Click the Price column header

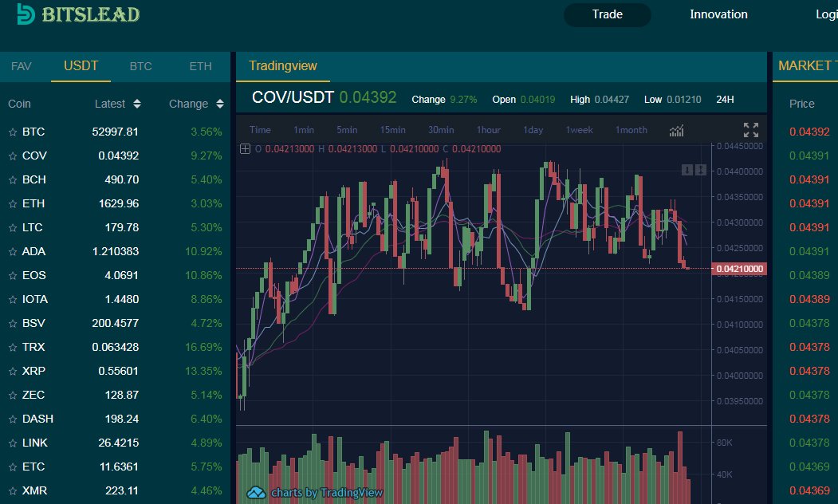coord(801,104)
